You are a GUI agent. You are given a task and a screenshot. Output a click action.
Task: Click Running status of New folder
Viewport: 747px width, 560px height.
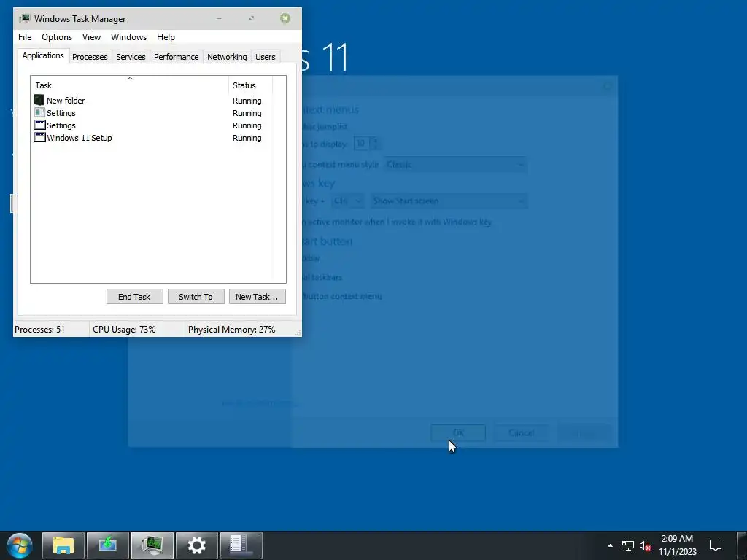tap(247, 101)
